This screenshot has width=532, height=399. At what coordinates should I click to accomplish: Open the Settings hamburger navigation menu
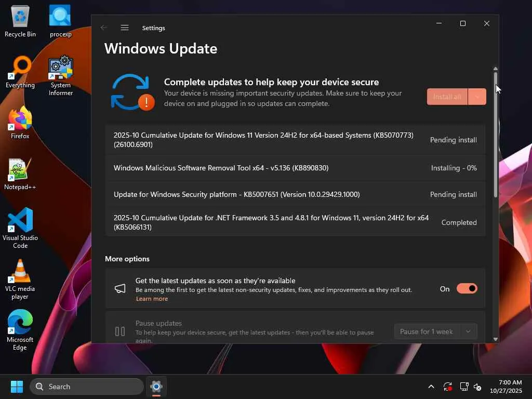point(125,28)
